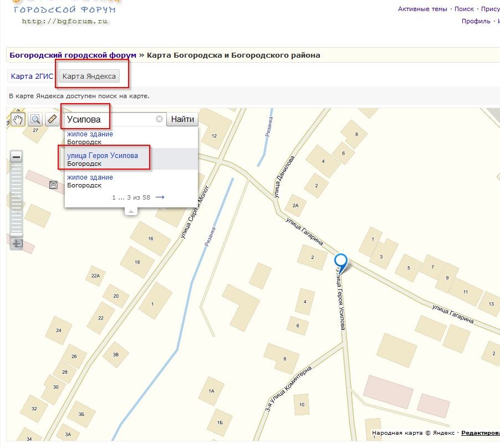Image resolution: width=500 pixels, height=448 pixels.
Task: Click the zoom-in button below the slider
Action: (17, 243)
